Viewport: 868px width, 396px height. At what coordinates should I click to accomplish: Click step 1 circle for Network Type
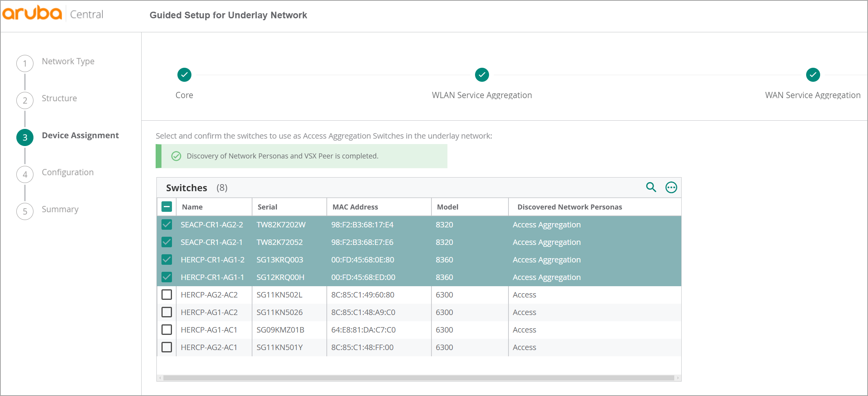point(25,63)
